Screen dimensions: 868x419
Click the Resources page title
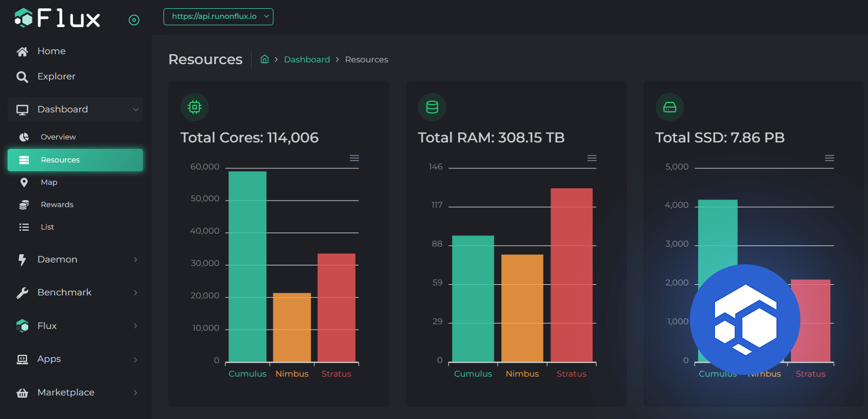(x=205, y=59)
